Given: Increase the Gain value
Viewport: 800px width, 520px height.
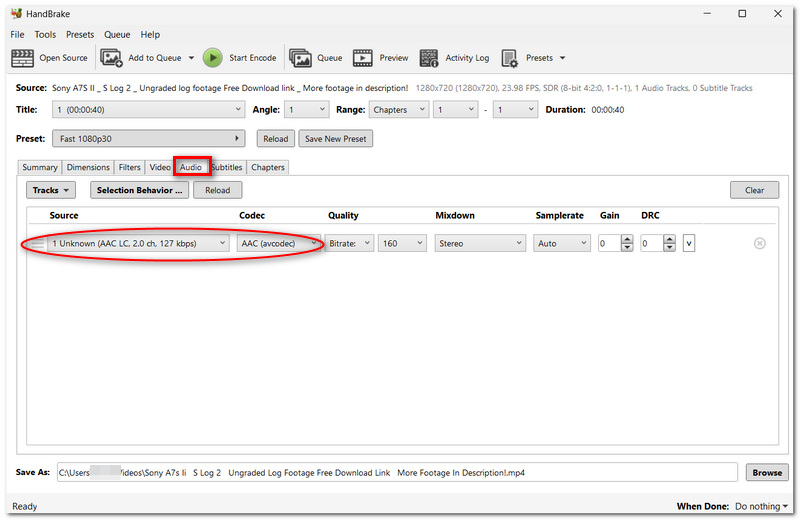Looking at the screenshot, I should tap(627, 239).
